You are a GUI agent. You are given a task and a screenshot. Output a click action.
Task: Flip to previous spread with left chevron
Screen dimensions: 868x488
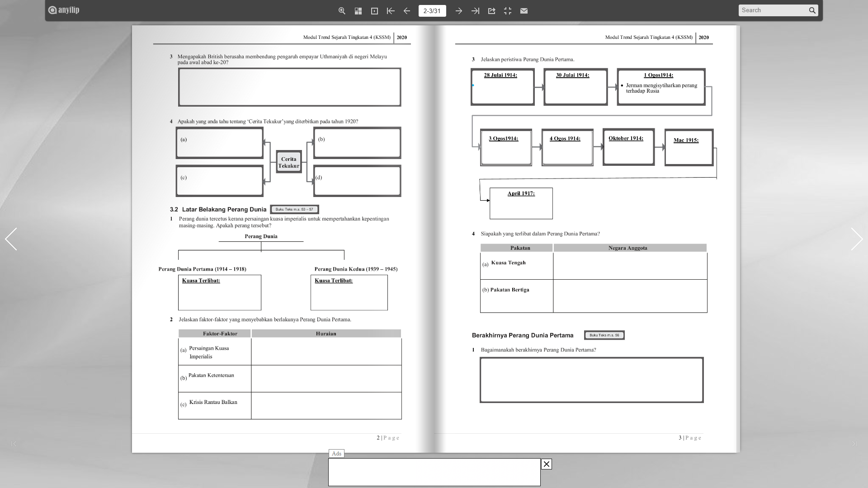11,239
